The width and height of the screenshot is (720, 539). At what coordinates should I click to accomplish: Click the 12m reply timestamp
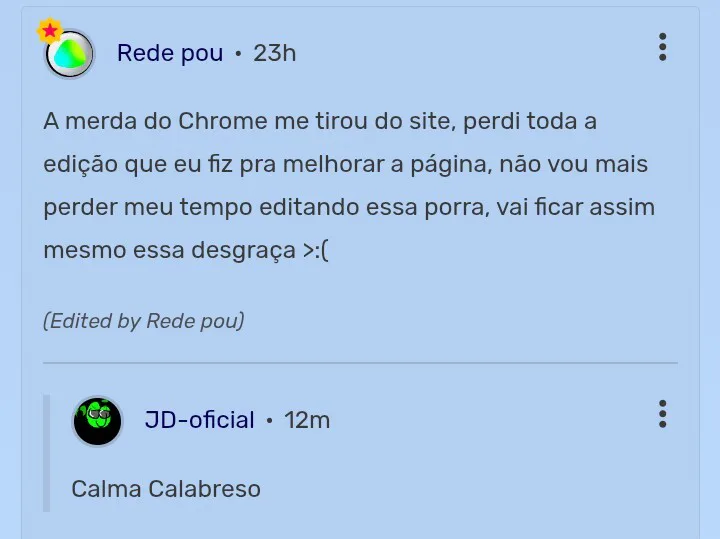(307, 420)
